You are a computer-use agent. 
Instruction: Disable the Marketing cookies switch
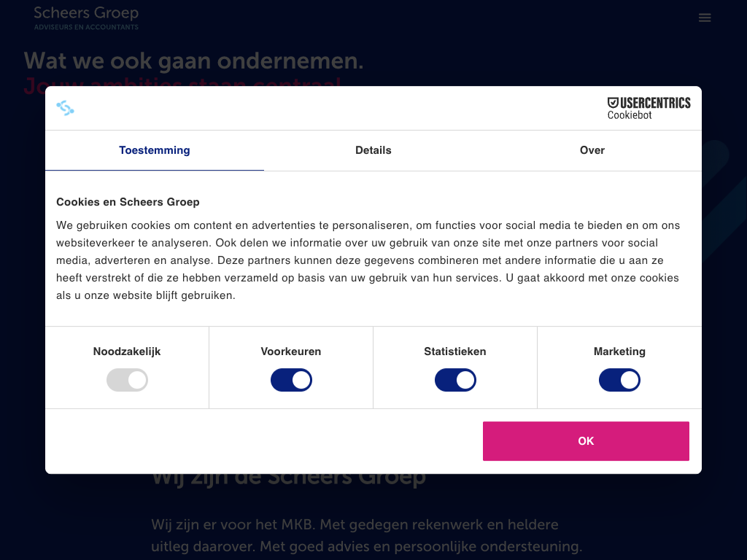(619, 380)
